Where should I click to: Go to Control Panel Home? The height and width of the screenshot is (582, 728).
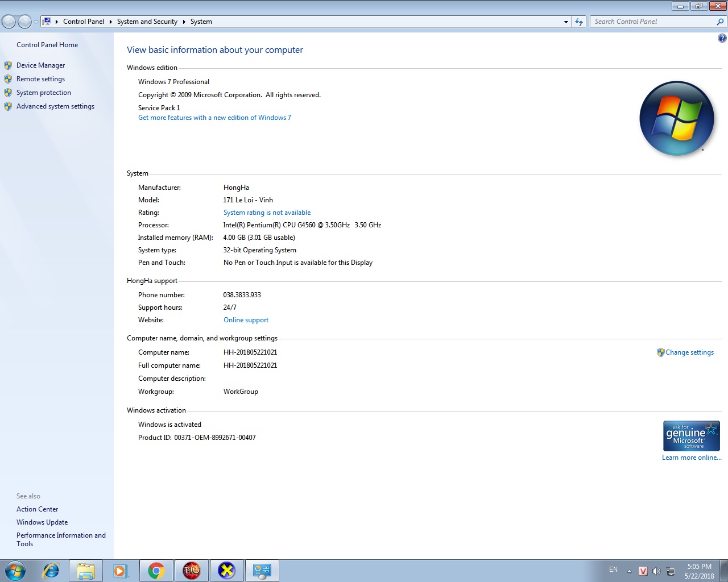[47, 45]
